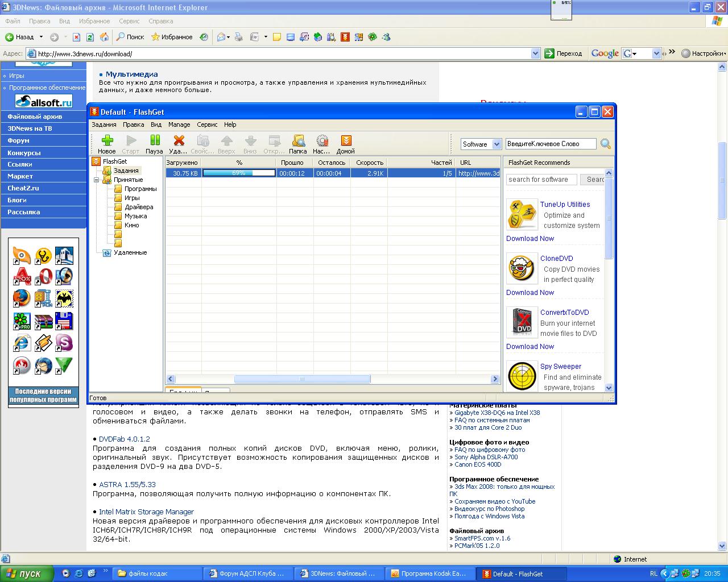The image size is (728, 582).
Task: Click The Bat! icon on the page
Action: tap(64, 298)
